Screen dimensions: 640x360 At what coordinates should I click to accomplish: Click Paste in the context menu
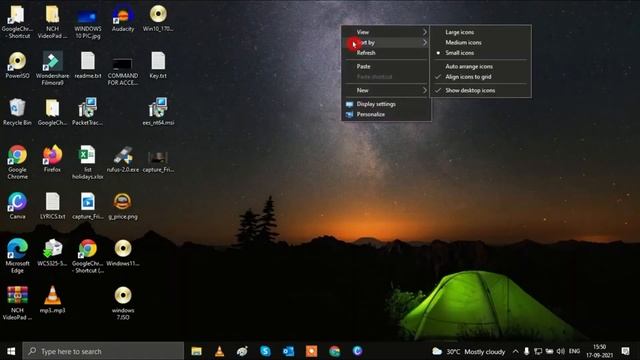386,66
